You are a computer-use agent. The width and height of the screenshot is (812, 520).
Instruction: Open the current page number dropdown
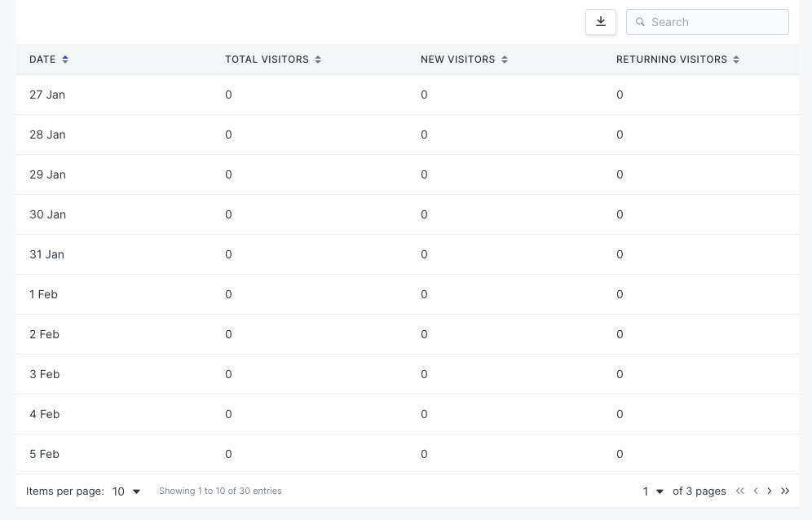(651, 491)
